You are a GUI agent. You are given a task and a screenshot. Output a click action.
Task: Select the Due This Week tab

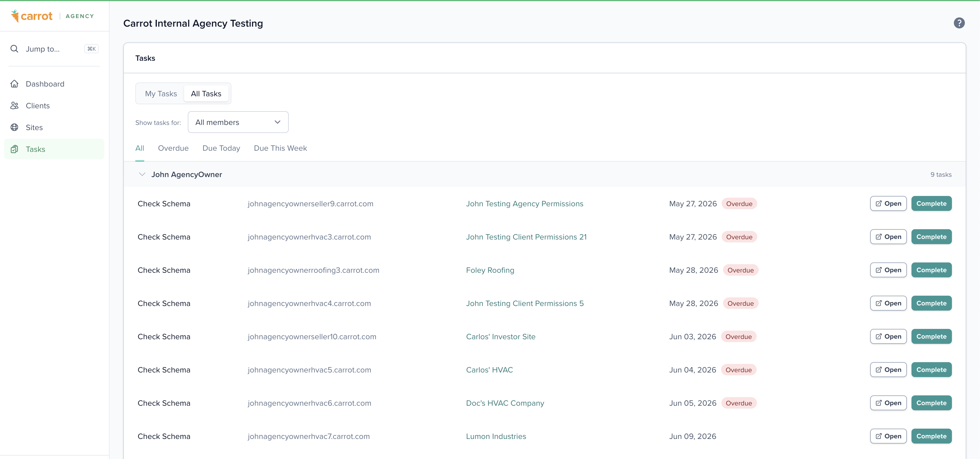pyautogui.click(x=280, y=148)
